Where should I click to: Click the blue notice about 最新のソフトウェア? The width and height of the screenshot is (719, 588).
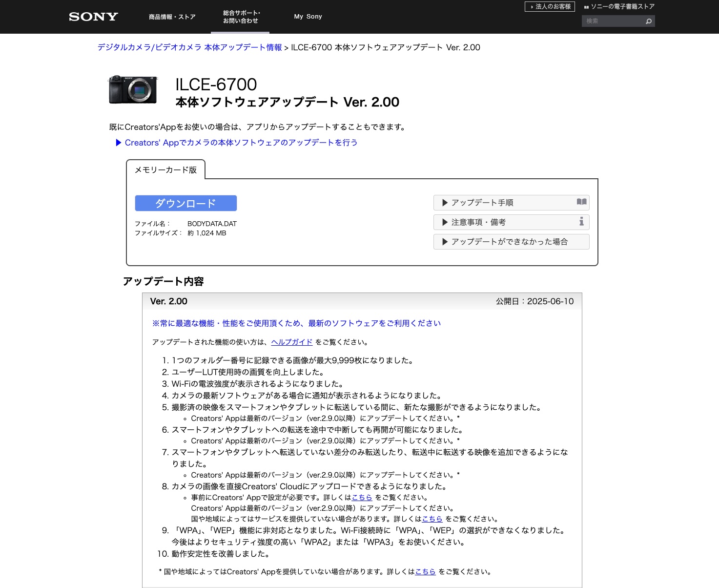(296, 323)
